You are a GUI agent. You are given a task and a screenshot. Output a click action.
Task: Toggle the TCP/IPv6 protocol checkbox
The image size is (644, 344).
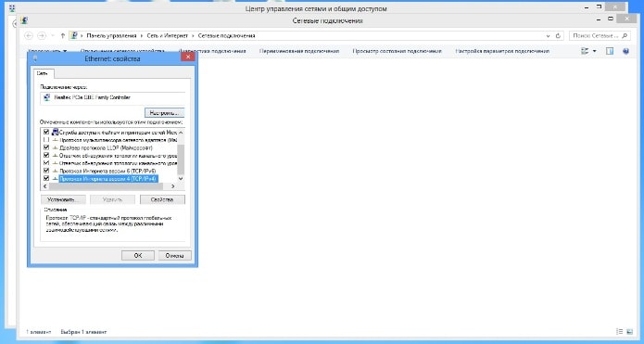pyautogui.click(x=46, y=171)
